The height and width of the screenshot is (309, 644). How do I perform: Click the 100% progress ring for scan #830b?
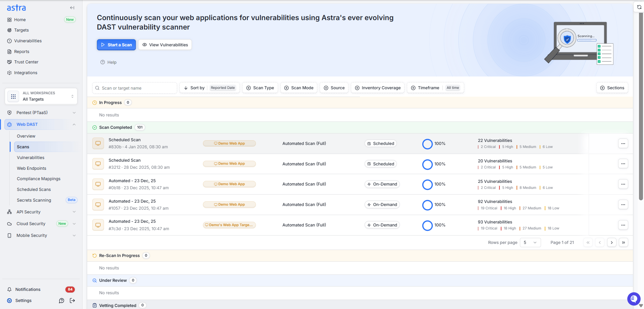427,144
